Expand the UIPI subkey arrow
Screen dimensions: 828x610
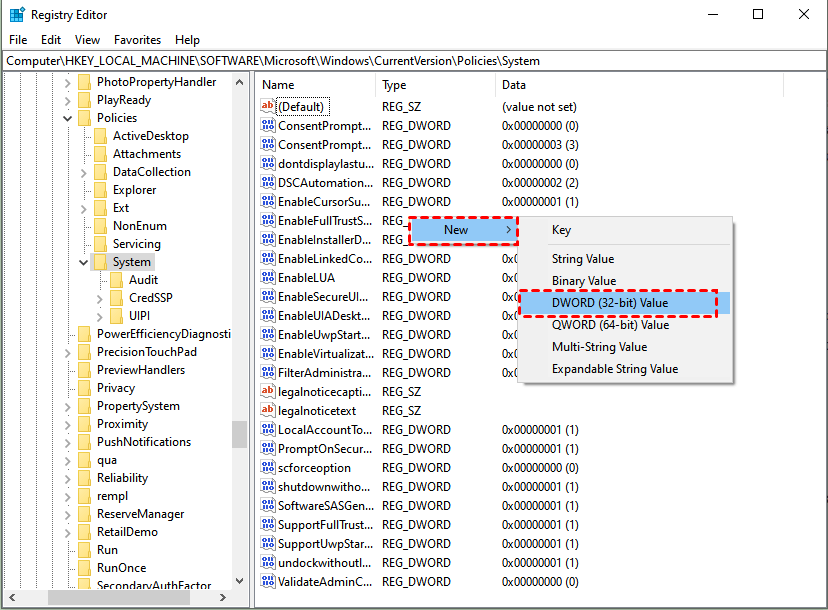tap(100, 316)
